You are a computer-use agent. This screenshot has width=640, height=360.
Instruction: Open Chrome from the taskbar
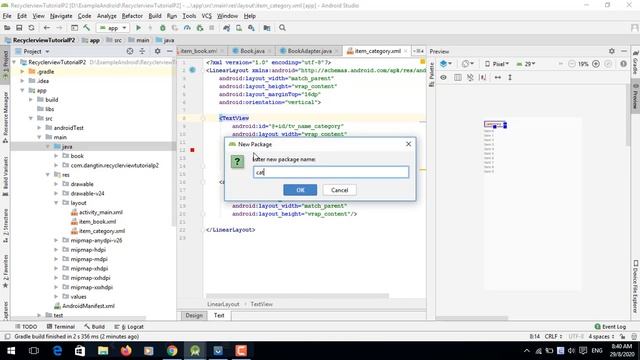point(172,351)
